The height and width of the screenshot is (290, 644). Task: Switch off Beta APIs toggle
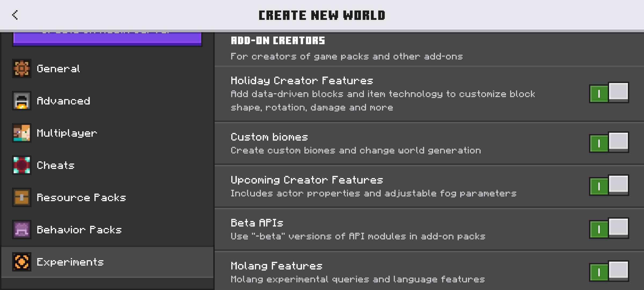coord(609,228)
